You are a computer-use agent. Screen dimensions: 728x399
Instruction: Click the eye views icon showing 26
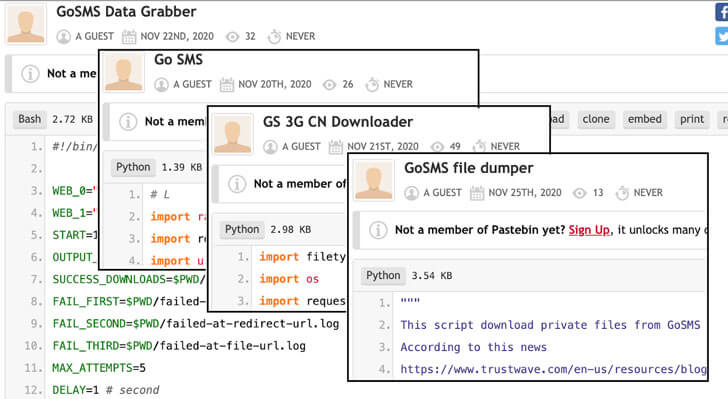[329, 85]
